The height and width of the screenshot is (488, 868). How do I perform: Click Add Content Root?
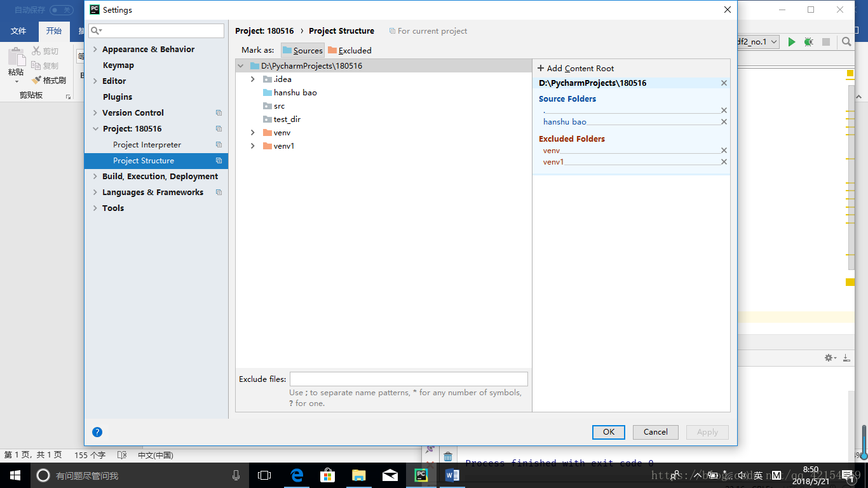[x=576, y=69]
